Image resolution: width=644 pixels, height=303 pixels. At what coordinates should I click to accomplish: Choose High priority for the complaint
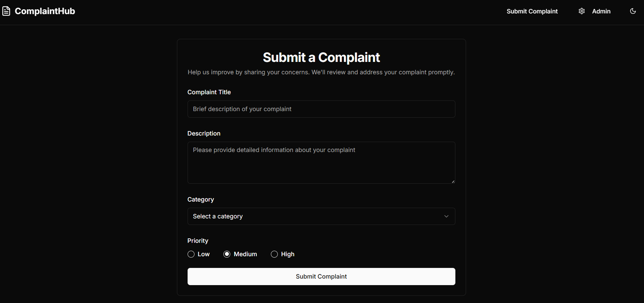tap(274, 254)
